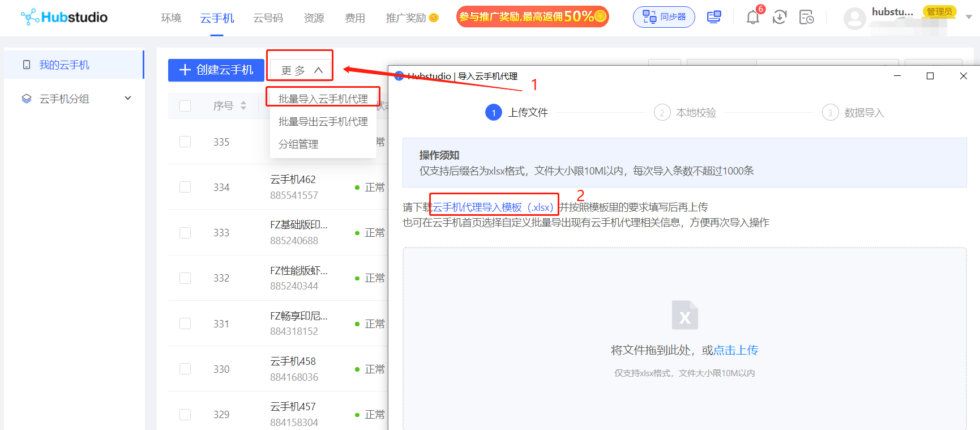The image size is (980, 430).
Task: Expand the 云手机分组 sidebar group
Action: [128, 99]
